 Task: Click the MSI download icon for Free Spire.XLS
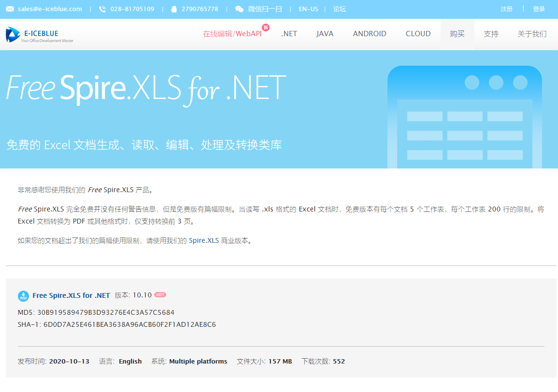[23, 295]
